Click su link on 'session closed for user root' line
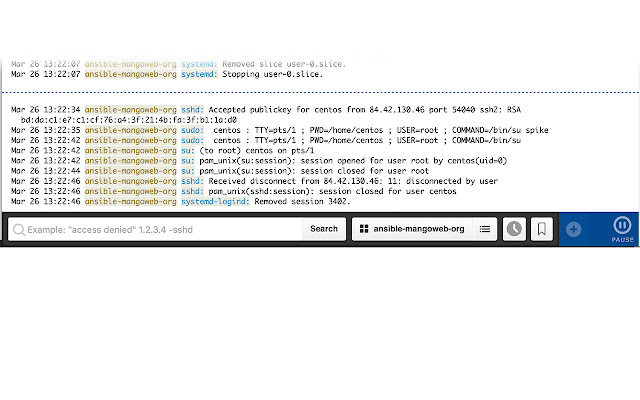Image resolution: width=640 pixels, height=400 pixels. coord(188,171)
